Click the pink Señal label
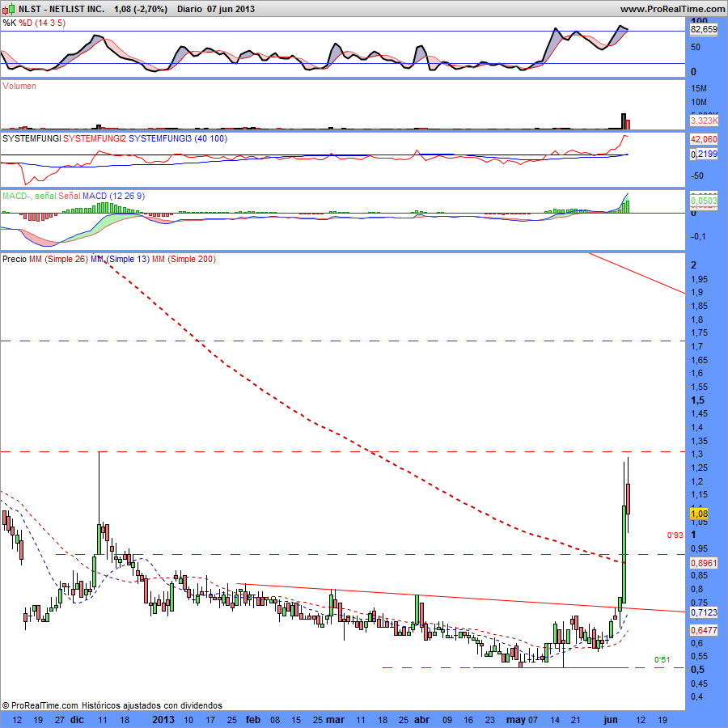The width and height of the screenshot is (728, 728). [x=70, y=196]
